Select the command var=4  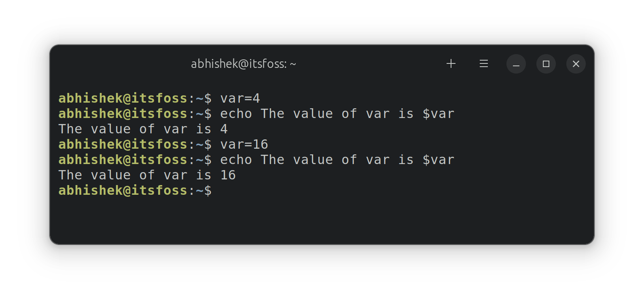pyautogui.click(x=239, y=98)
